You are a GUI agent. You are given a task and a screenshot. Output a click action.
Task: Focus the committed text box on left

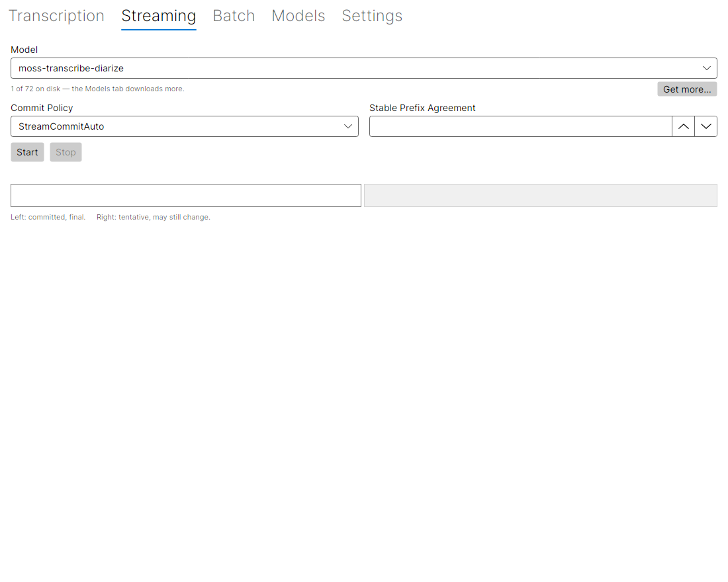pos(186,195)
